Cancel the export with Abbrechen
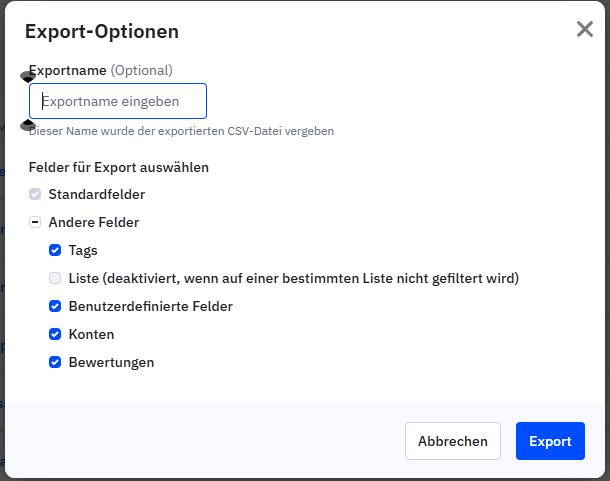This screenshot has height=481, width=610. click(x=452, y=441)
